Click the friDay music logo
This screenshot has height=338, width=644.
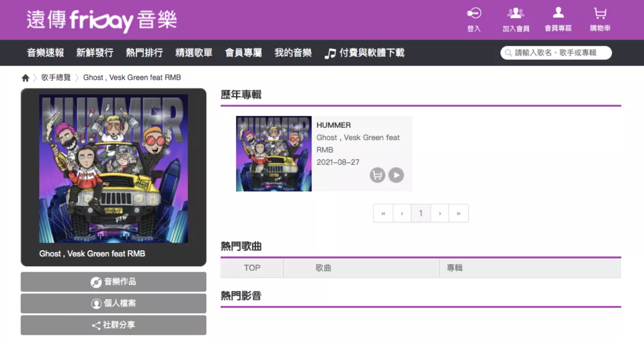click(102, 20)
